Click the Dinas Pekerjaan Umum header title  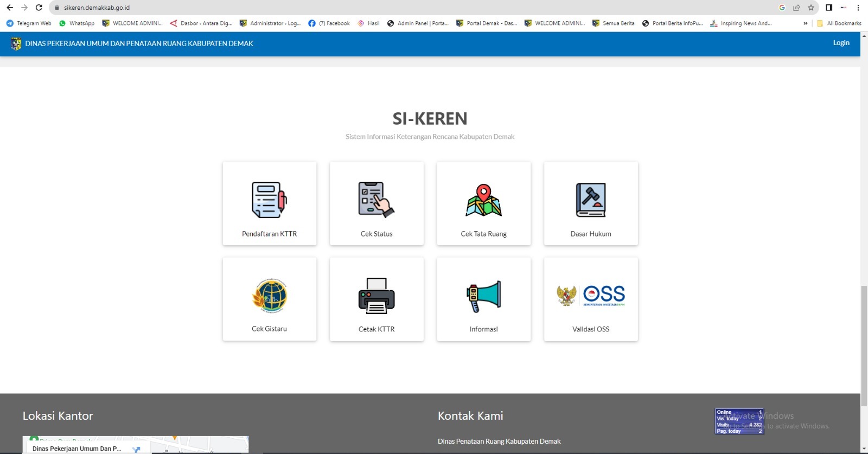(x=139, y=43)
